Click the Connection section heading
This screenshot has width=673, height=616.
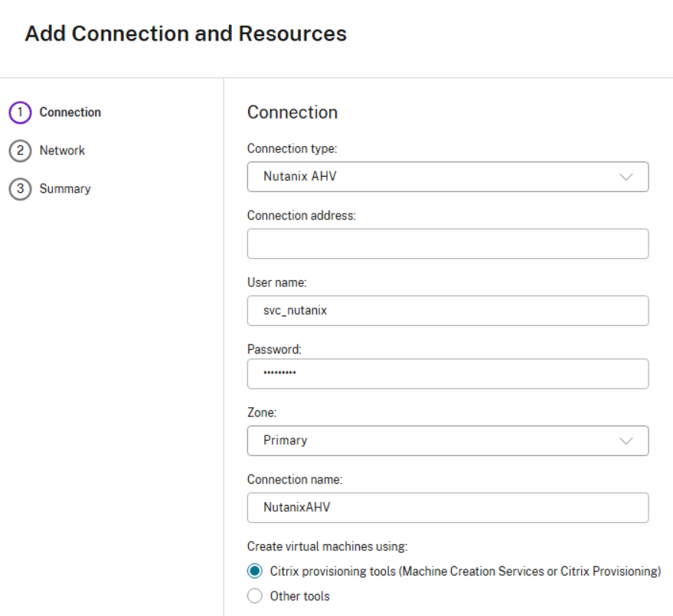point(292,112)
